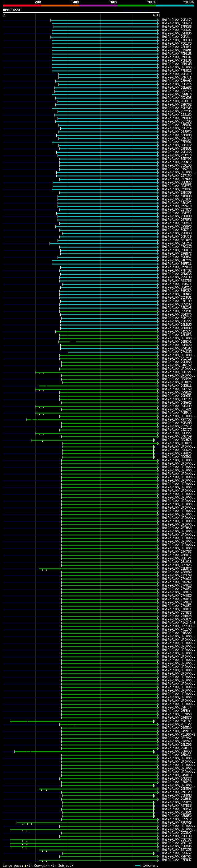Click the red 20% identity legend bar
Viewport: 197px width, 868px height.
22,6
